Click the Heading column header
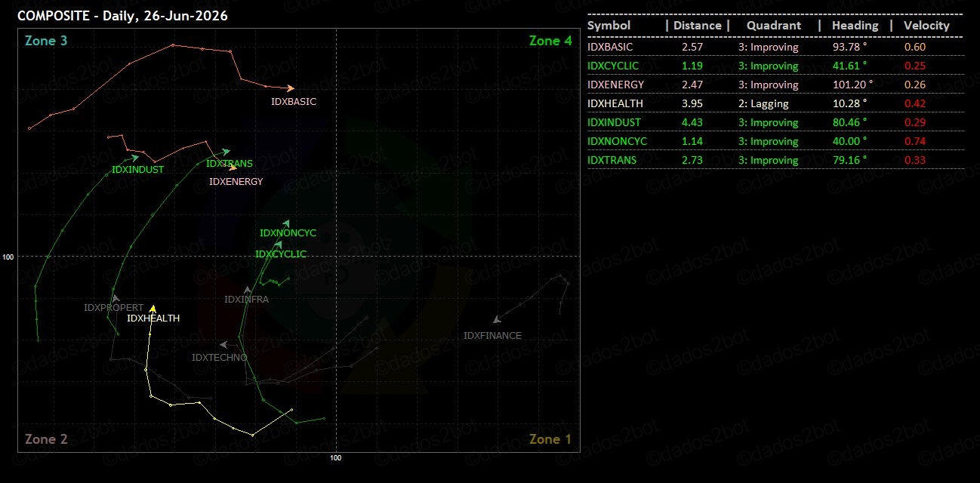 point(855,26)
